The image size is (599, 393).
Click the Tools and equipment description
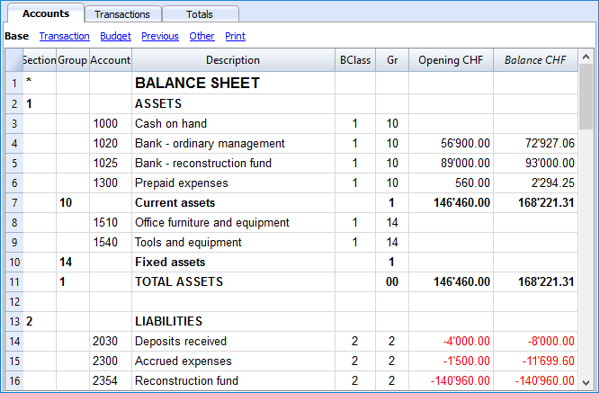coord(188,242)
